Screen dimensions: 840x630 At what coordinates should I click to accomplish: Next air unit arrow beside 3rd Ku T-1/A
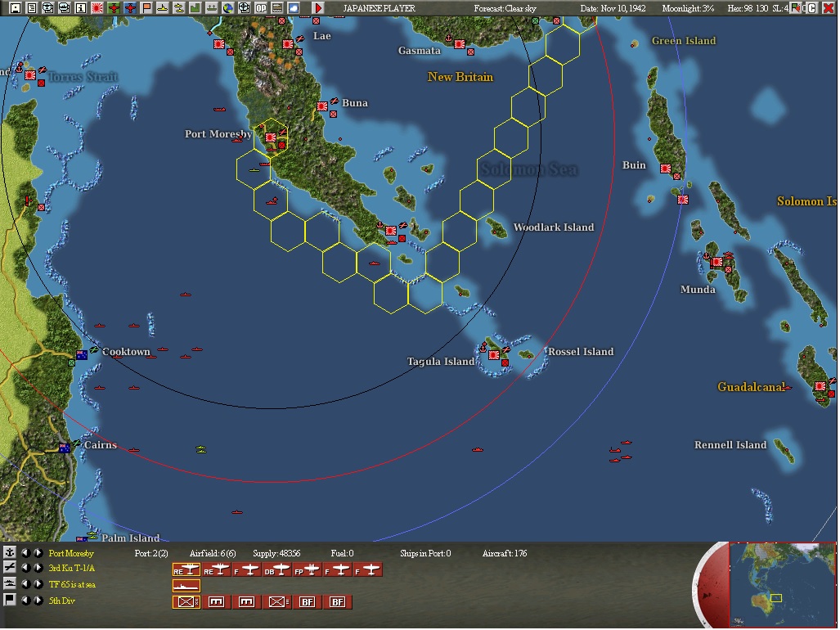click(38, 568)
